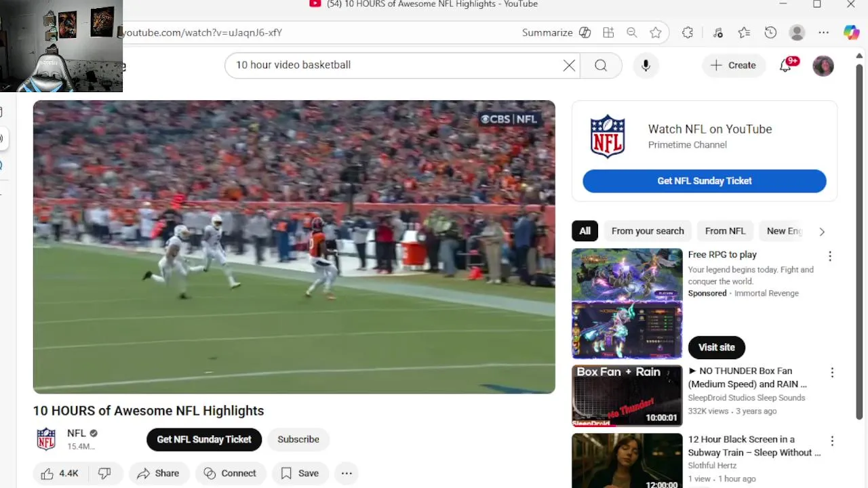Click the 10:00:01 duration badge
868x488 pixels.
coord(661,418)
